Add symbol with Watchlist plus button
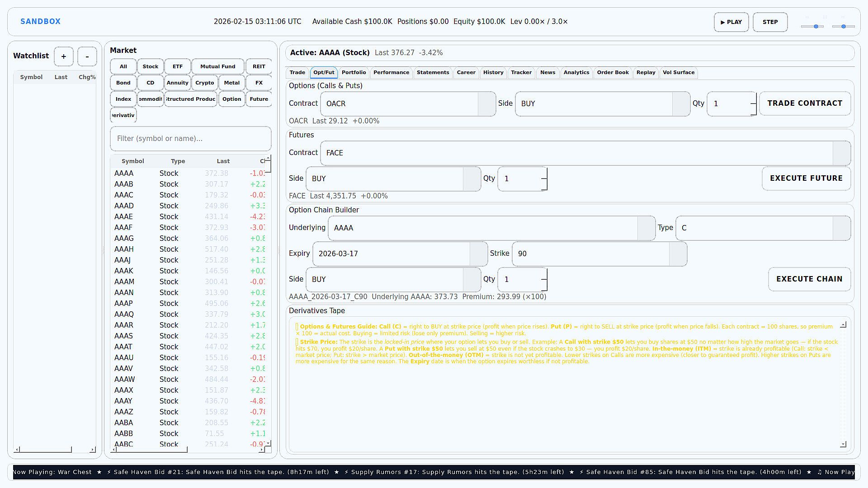Screen dimensions: 868x488 click(x=64, y=56)
